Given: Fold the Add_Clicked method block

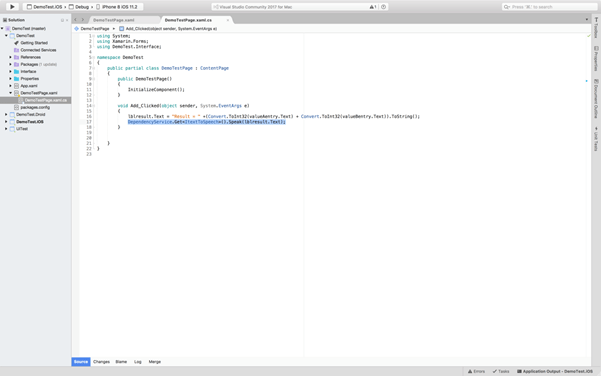Looking at the screenshot, I should (x=94, y=106).
